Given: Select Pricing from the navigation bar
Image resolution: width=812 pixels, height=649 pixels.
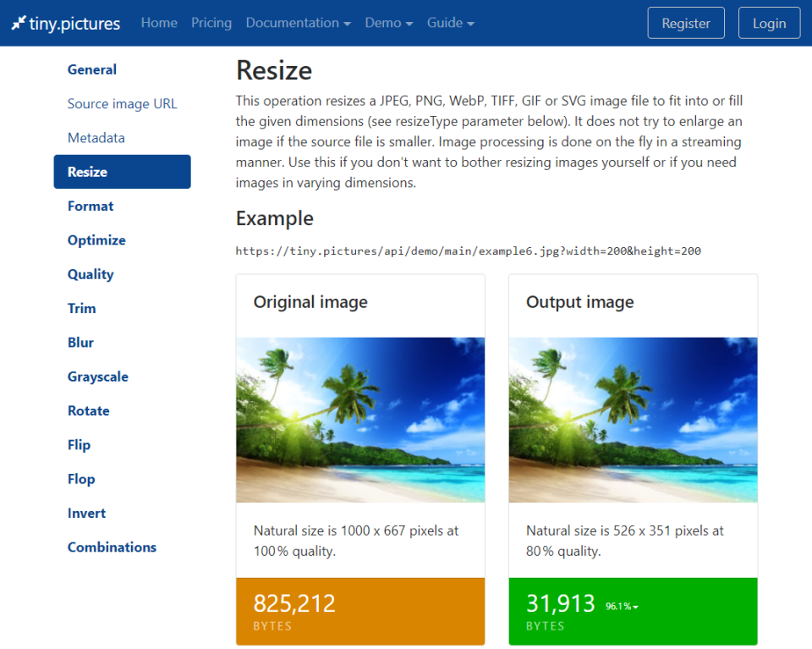Looking at the screenshot, I should pyautogui.click(x=211, y=23).
